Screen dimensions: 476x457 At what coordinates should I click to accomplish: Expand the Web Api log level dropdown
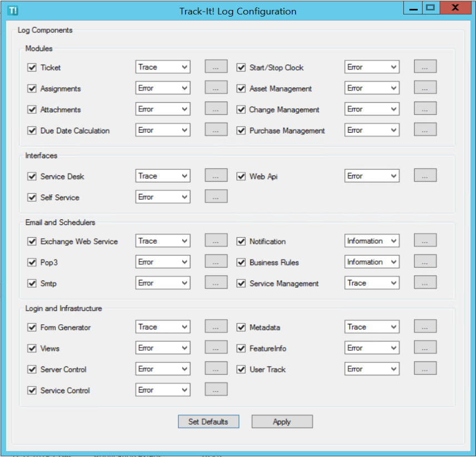coord(372,175)
